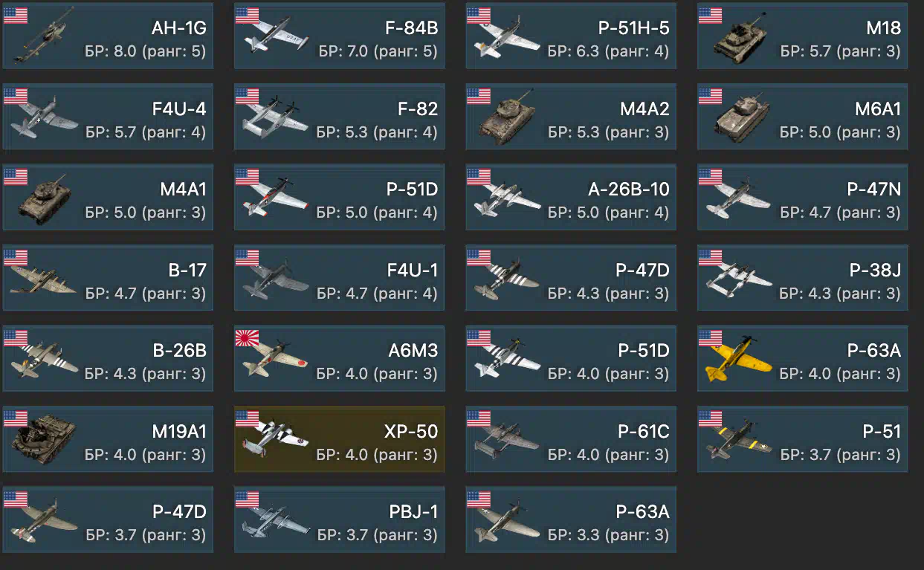Select the P-51D card rated БР 5.0
The width and height of the screenshot is (924, 570).
[x=340, y=196]
